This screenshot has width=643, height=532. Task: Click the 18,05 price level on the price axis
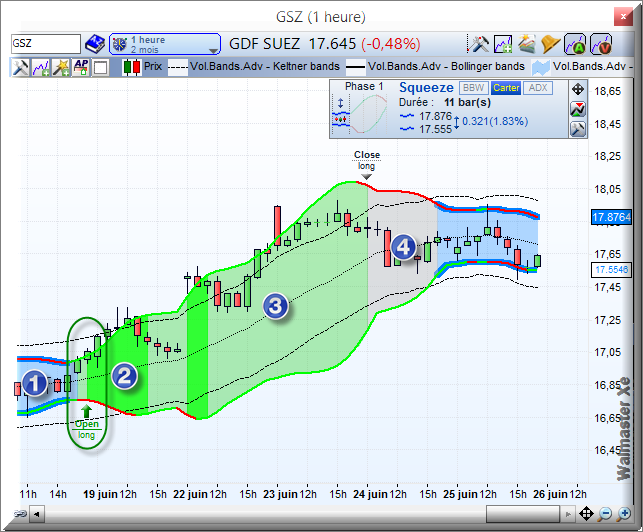tap(607, 189)
